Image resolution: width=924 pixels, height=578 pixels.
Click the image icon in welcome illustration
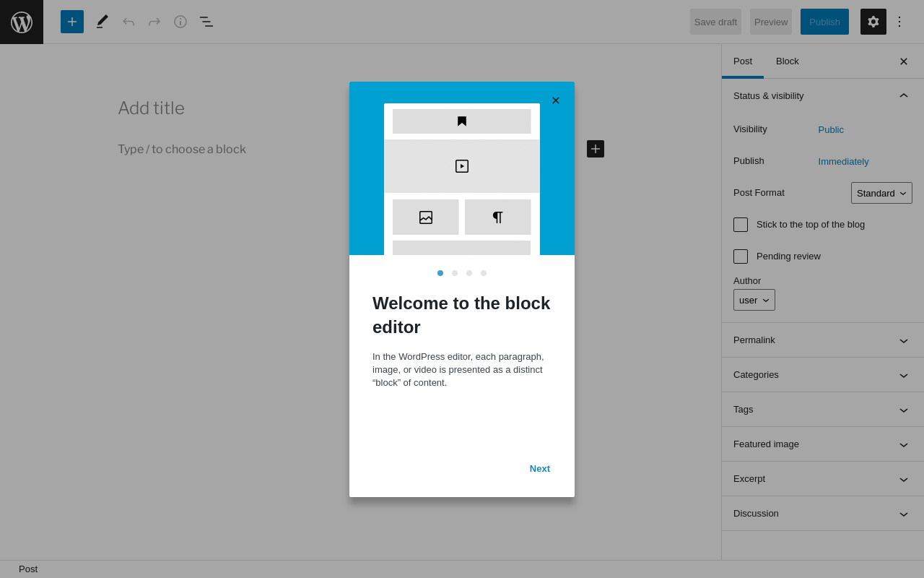coord(426,217)
